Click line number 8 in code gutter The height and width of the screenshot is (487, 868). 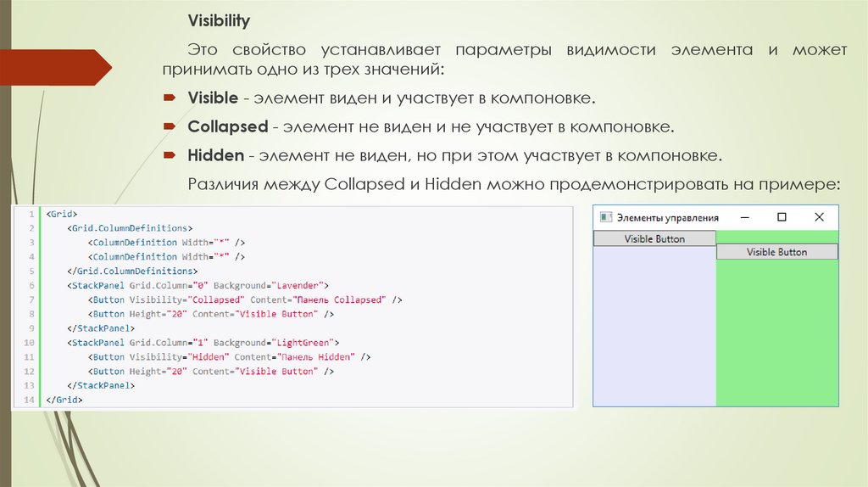[x=31, y=314]
